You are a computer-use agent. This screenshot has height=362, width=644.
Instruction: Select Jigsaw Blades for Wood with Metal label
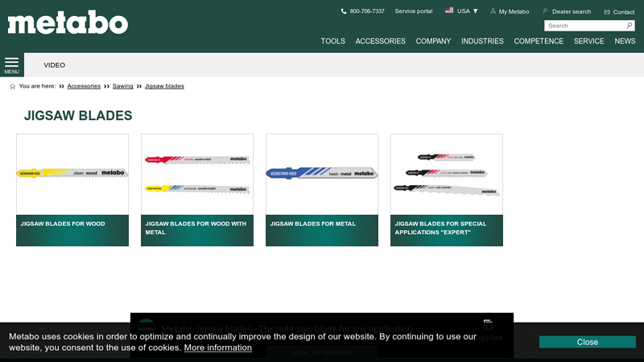[196, 228]
